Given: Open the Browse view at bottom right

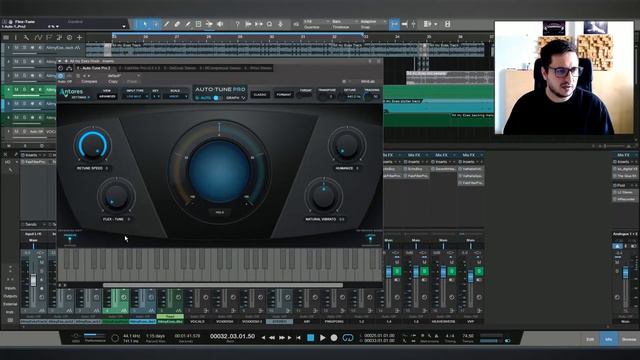Looking at the screenshot, I should point(629,339).
